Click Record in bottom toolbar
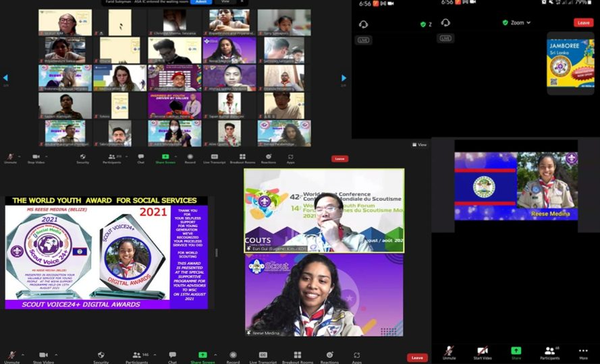The image size is (600, 364). [233, 357]
